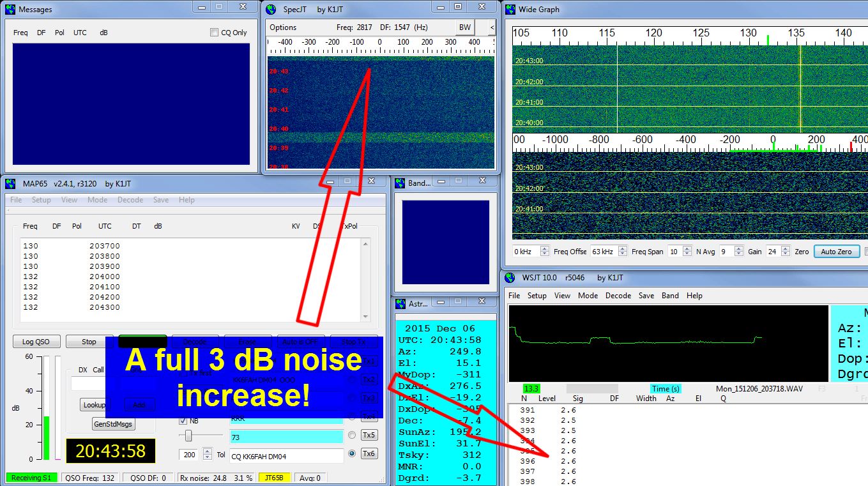Select the 130 203700 row in MAP65 list
This screenshot has width=868, height=486.
pyautogui.click(x=72, y=246)
